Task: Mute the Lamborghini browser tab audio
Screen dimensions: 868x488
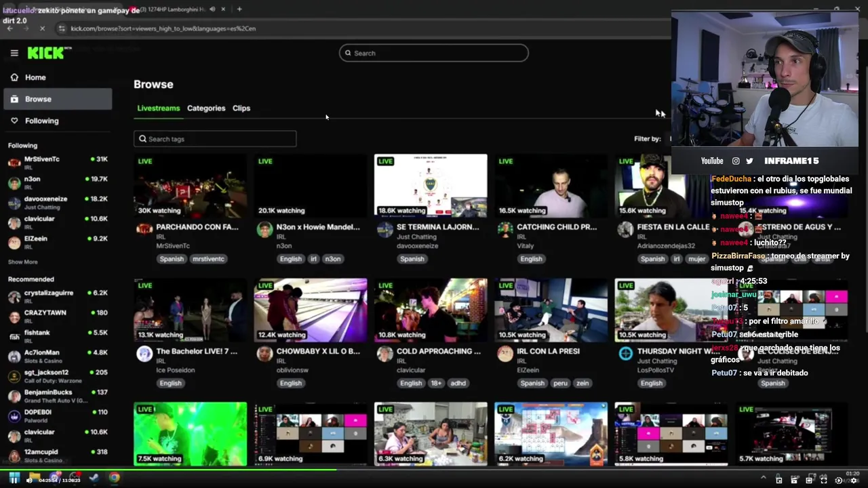Action: click(x=212, y=9)
